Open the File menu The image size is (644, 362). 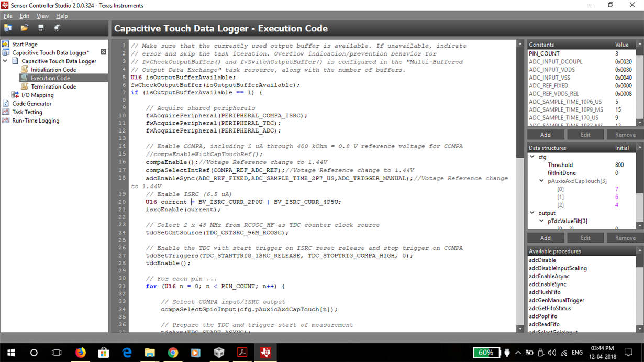coord(8,16)
